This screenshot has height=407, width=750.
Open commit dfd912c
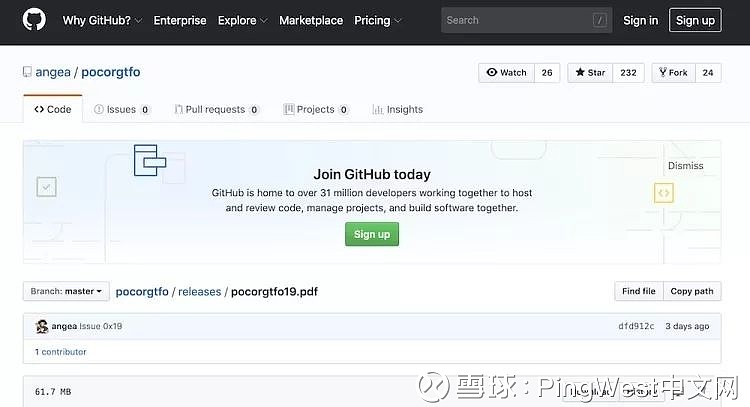pos(636,326)
